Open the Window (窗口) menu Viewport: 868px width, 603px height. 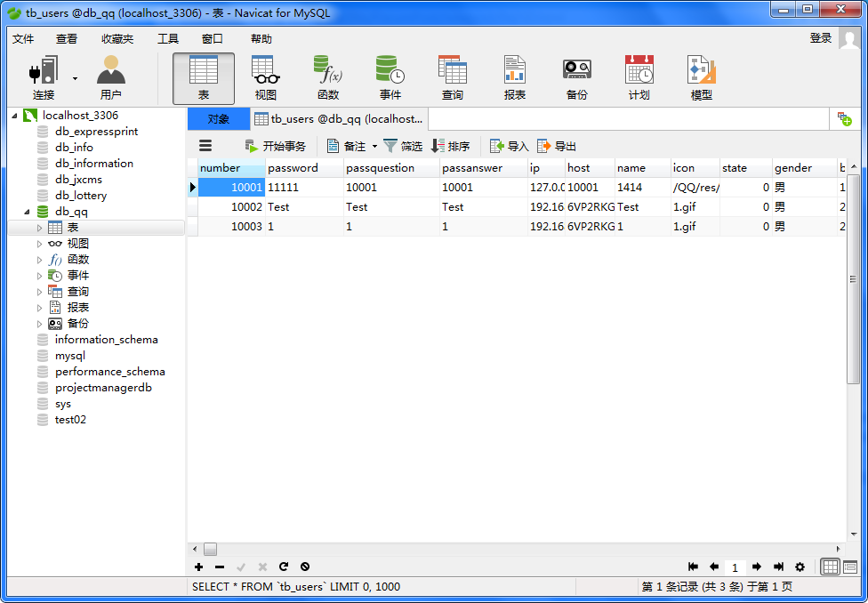[212, 39]
